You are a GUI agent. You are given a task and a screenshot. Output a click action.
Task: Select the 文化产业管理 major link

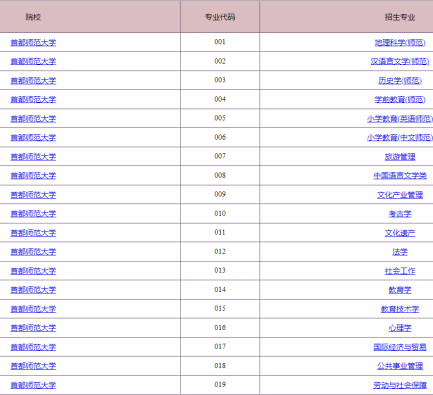click(400, 195)
